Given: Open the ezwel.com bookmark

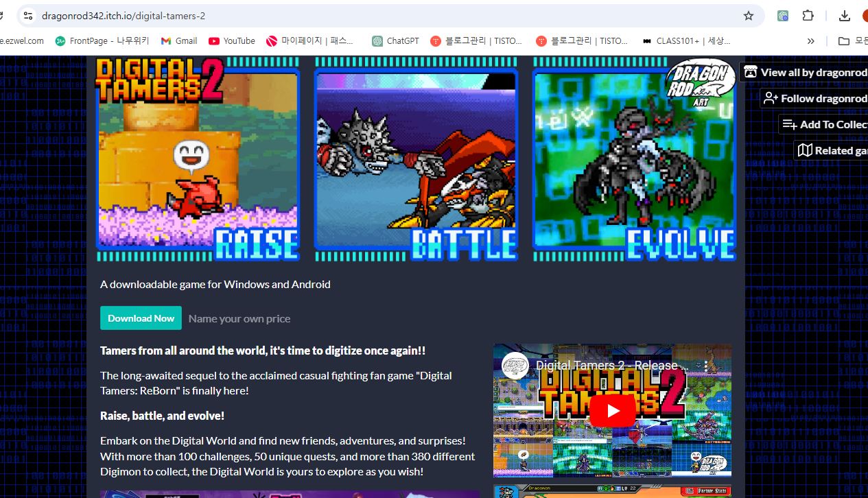Looking at the screenshot, I should click(x=22, y=41).
